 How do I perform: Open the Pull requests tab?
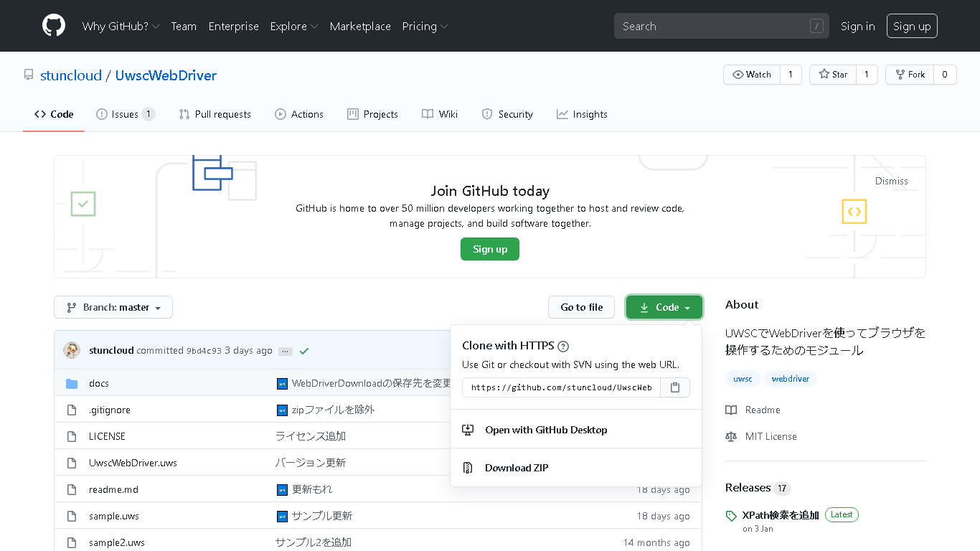click(215, 114)
